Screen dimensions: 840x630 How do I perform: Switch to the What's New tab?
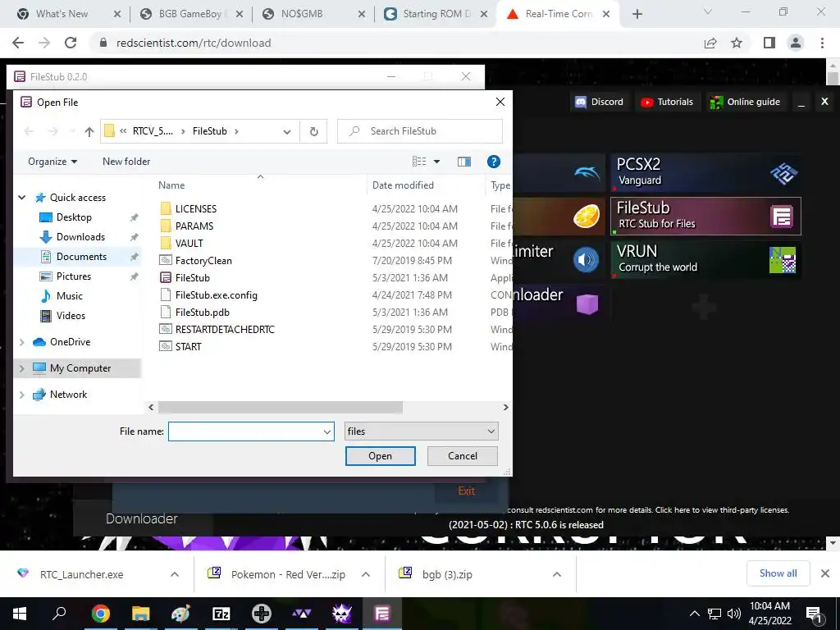[62, 14]
